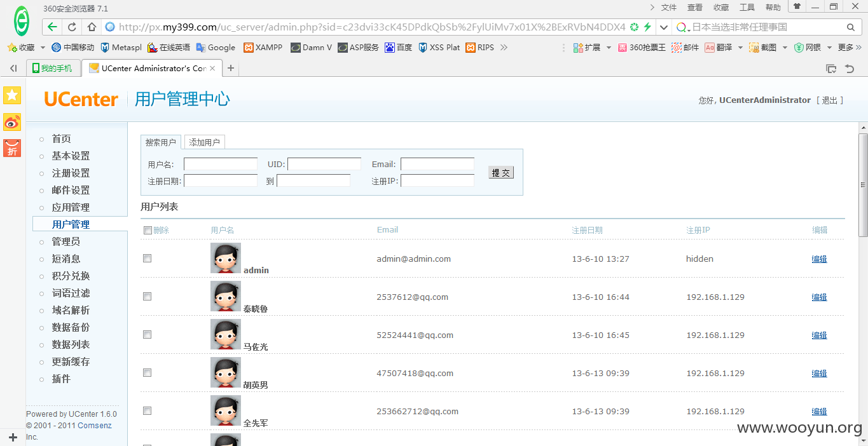
Task: Open the RIPS bookmark
Action: 480,48
